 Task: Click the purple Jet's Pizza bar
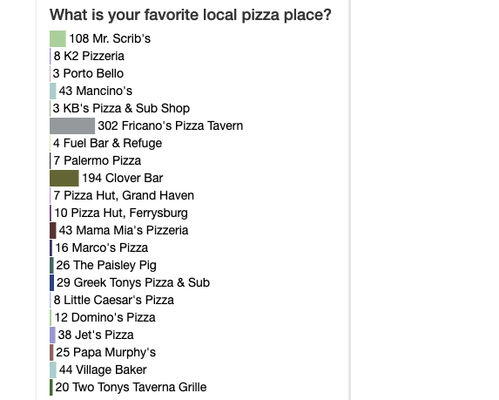pos(53,335)
